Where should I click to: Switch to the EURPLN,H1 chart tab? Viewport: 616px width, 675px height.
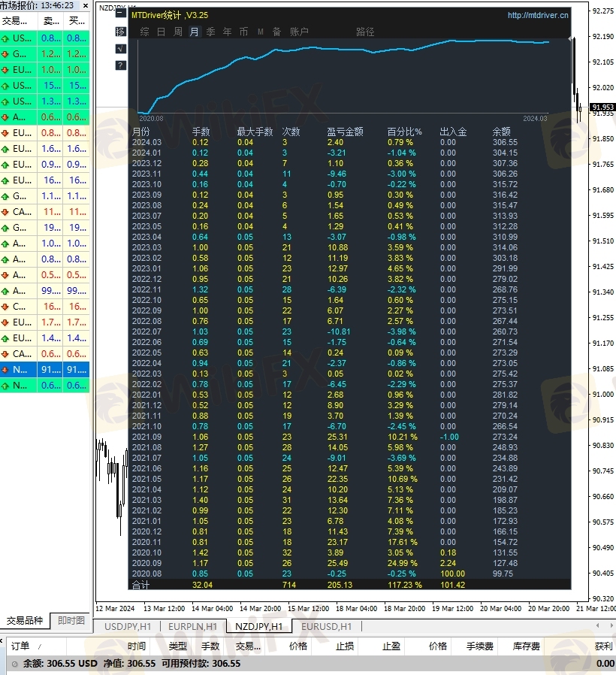(x=192, y=627)
